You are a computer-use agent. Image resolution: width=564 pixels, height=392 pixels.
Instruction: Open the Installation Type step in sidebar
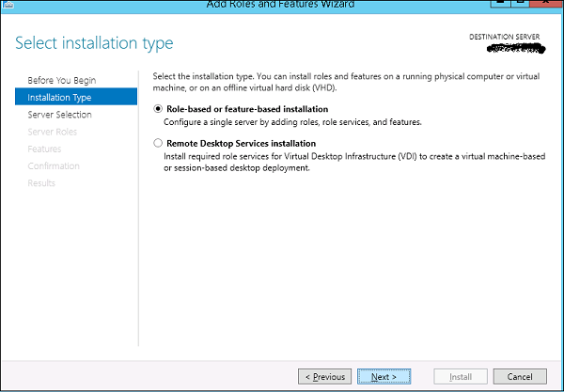click(76, 97)
